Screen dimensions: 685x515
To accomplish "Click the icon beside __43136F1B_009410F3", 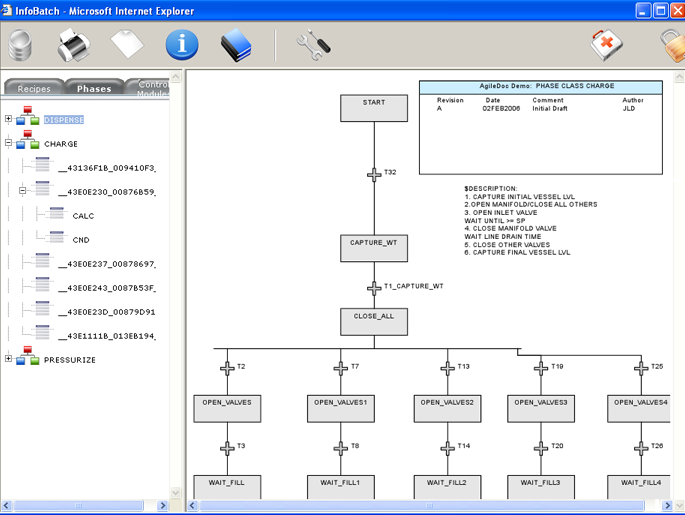I will (42, 165).
